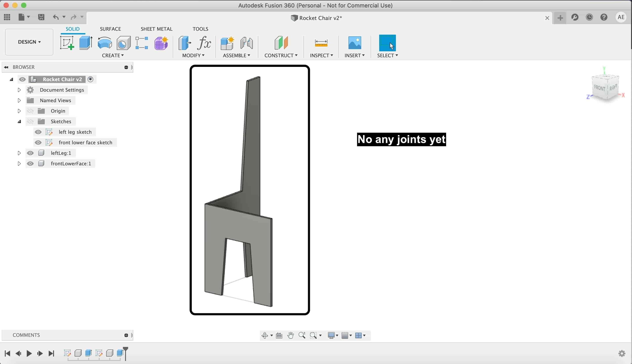Expand Named Views node
Screen dimensions: 632x364
[x=19, y=100]
